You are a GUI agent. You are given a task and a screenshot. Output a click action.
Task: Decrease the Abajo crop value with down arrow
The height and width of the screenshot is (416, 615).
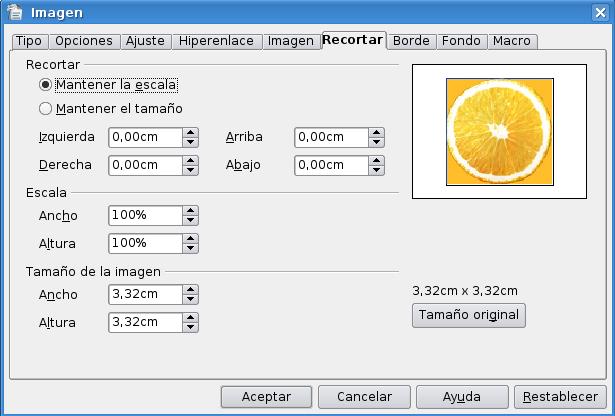(376, 169)
